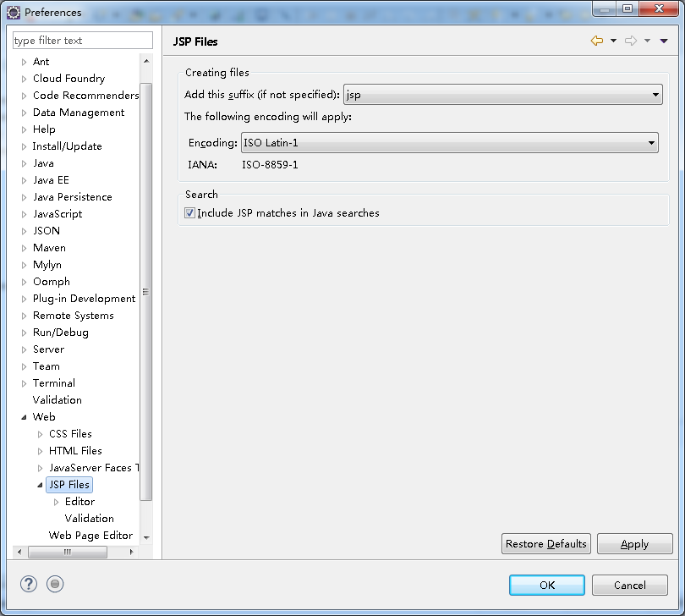Viewport: 685px width, 616px height.
Task: Select CSS Files in the sidebar tree
Action: [x=69, y=433]
